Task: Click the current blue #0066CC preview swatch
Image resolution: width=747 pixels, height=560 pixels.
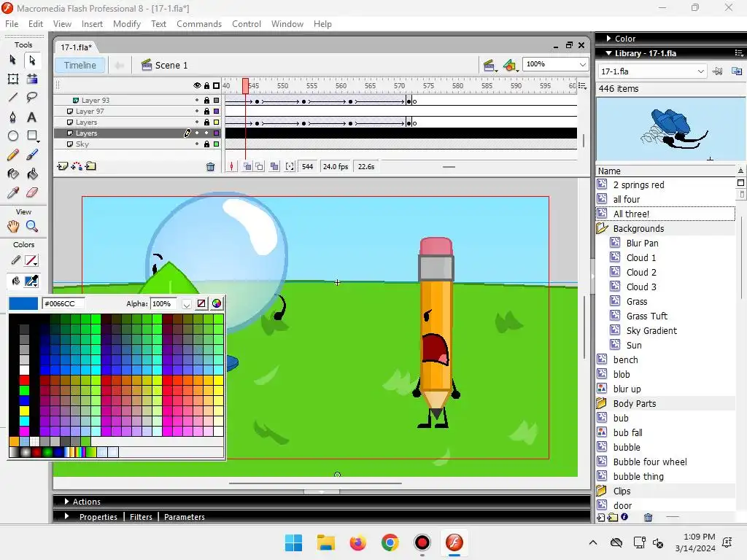Action: point(23,304)
